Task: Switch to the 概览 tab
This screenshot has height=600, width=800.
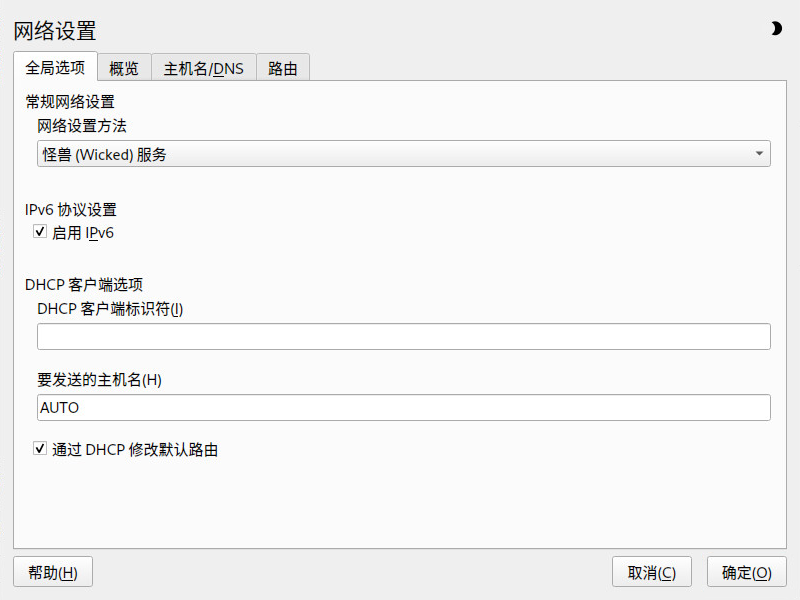Action: pyautogui.click(x=124, y=69)
